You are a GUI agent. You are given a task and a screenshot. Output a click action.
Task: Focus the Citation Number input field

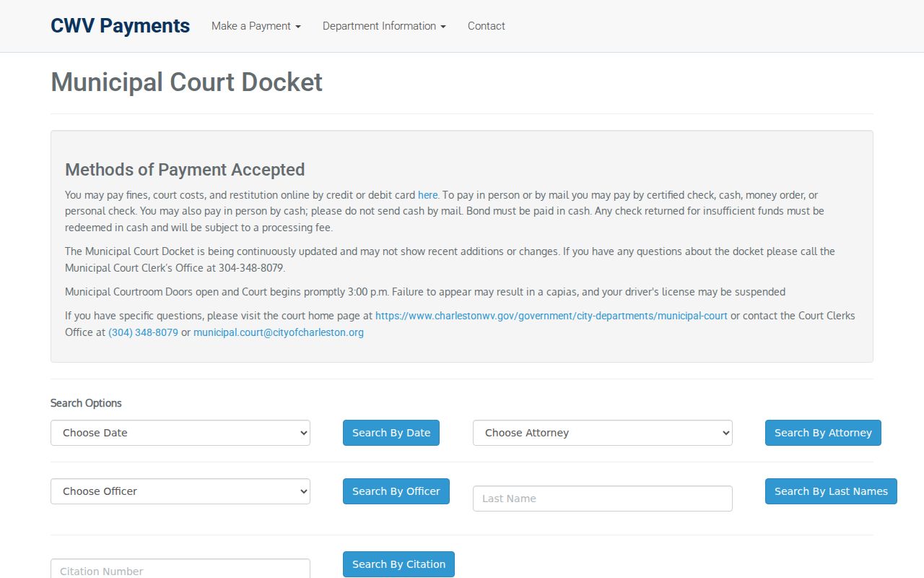tap(180, 569)
